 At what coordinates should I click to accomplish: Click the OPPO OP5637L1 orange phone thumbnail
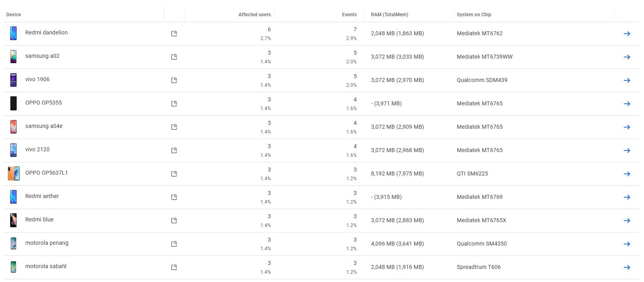tap(13, 173)
